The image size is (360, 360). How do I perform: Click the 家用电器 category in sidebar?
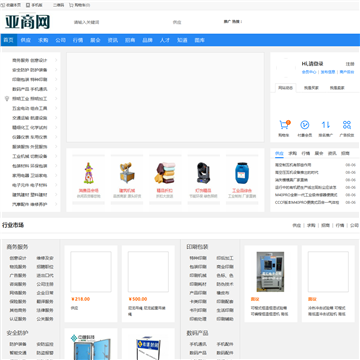click(20, 176)
